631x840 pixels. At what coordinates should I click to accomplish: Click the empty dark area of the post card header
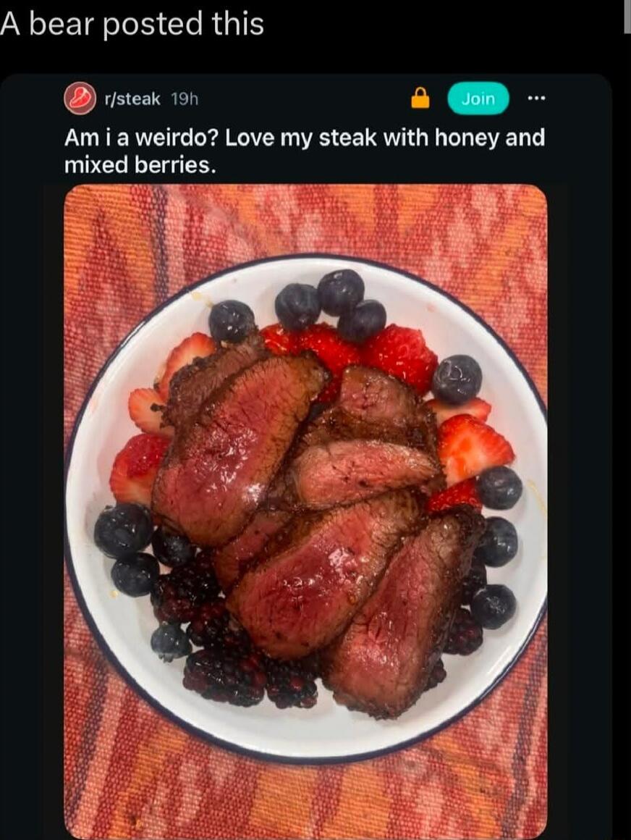305,98
